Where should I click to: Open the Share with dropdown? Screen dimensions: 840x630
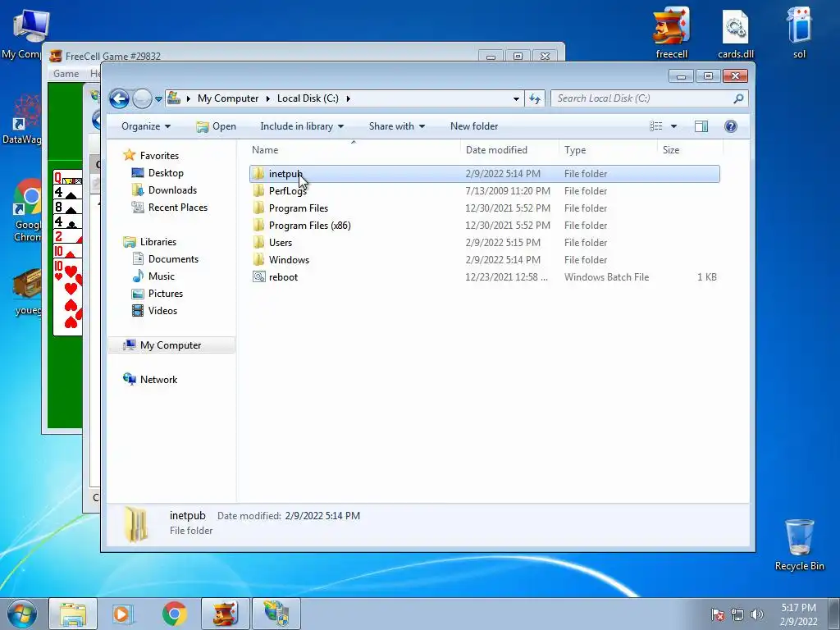pos(397,126)
